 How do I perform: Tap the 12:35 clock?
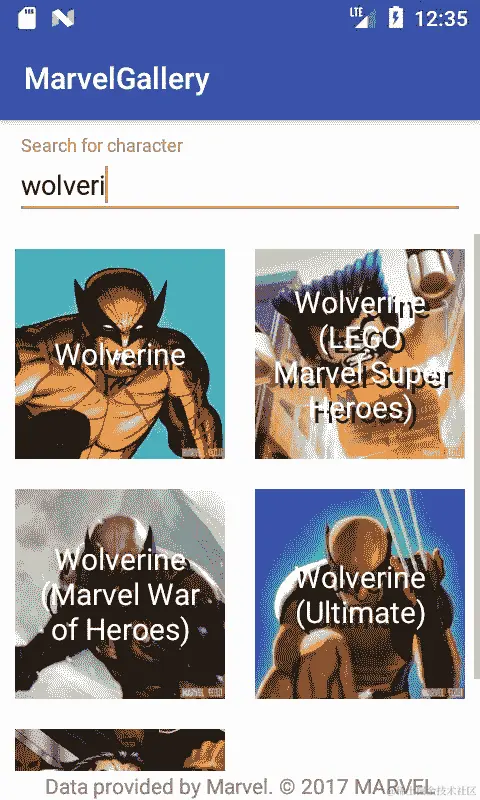click(x=441, y=19)
